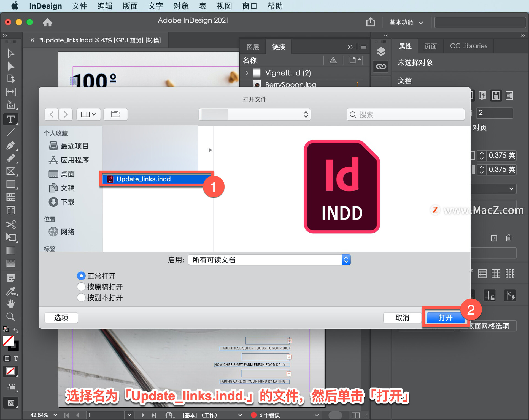Select the 按原稿打开 radio option

click(81, 287)
